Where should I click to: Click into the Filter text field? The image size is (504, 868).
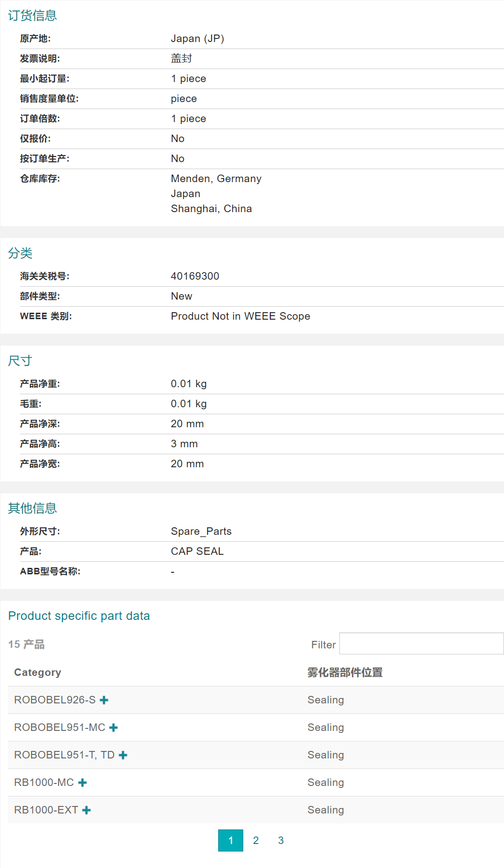click(421, 643)
